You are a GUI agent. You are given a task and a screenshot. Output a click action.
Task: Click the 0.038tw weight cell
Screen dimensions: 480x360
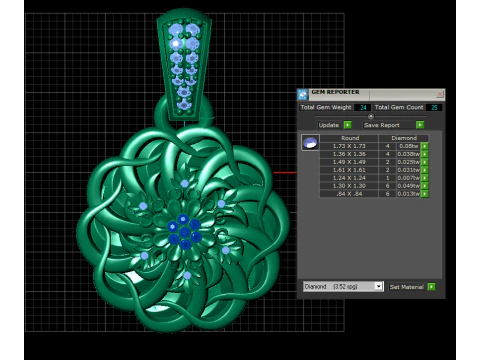408,154
